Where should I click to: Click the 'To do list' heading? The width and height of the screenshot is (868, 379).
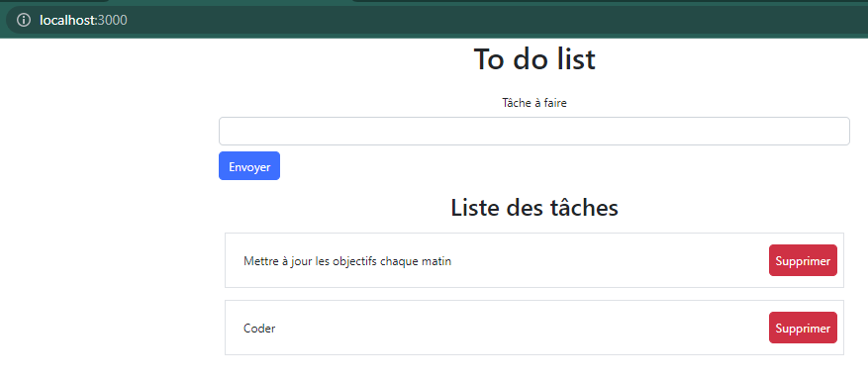(x=534, y=59)
